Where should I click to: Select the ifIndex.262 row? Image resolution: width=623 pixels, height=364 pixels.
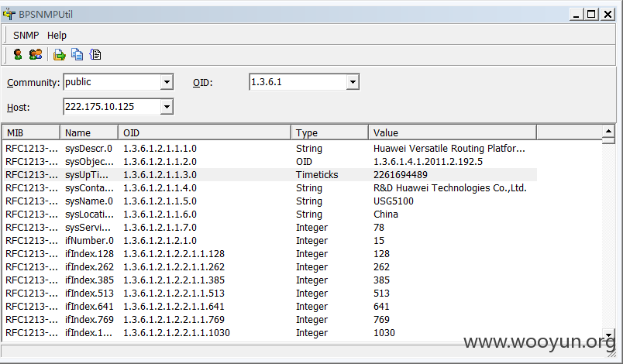pyautogui.click(x=270, y=266)
